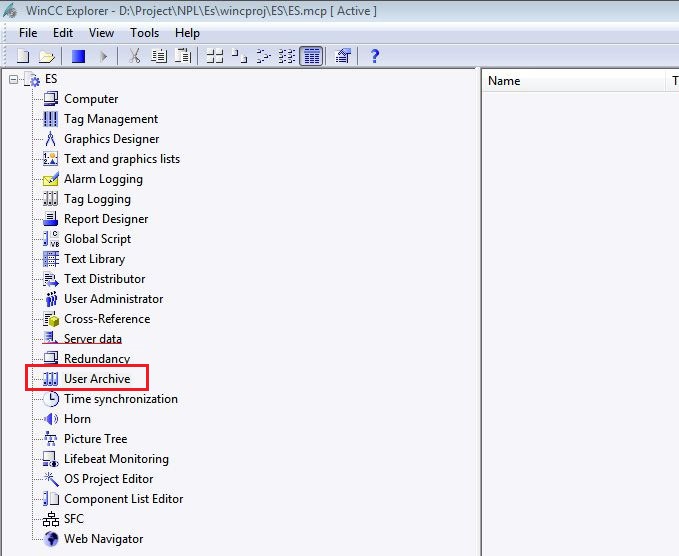This screenshot has height=556, width=679.
Task: Open the Tools menu
Action: pos(145,33)
